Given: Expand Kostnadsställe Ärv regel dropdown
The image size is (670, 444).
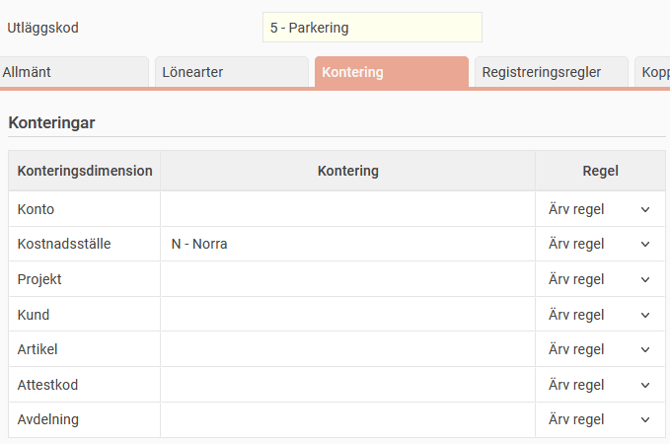Looking at the screenshot, I should pos(599,244).
